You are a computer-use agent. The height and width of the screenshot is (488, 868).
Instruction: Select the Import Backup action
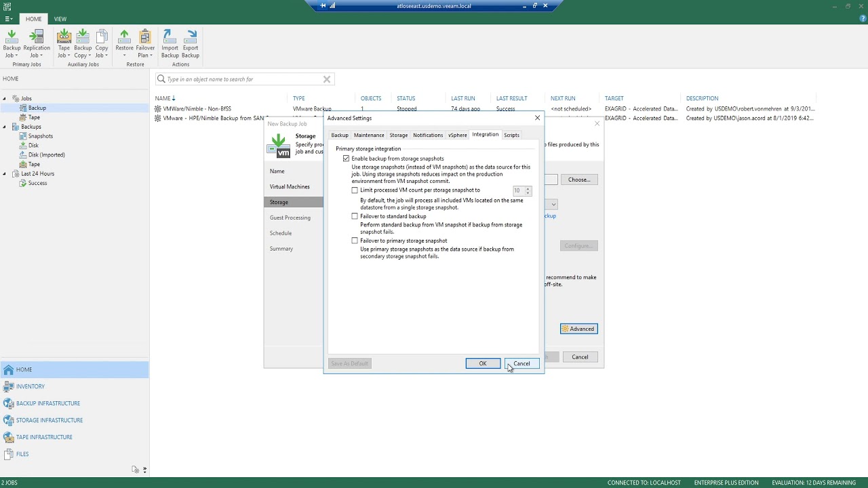click(x=170, y=44)
